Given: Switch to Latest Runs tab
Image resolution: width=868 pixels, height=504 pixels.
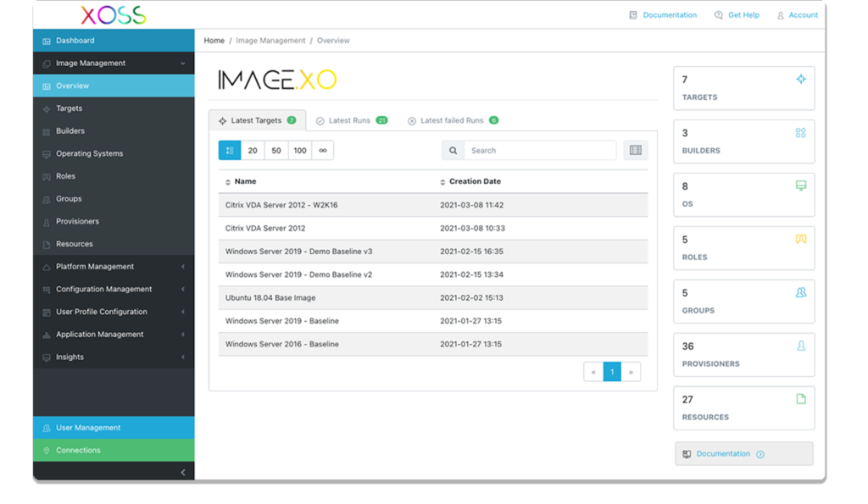Looking at the screenshot, I should pos(352,120).
